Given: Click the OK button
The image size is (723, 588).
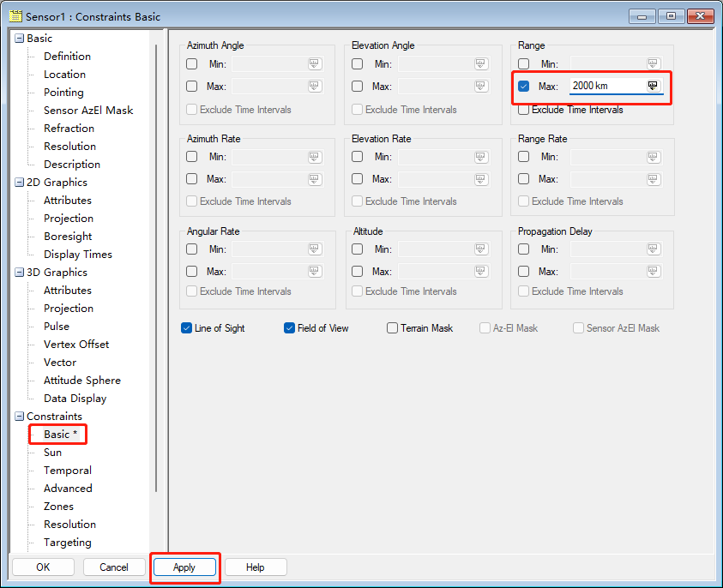Looking at the screenshot, I should coord(43,567).
